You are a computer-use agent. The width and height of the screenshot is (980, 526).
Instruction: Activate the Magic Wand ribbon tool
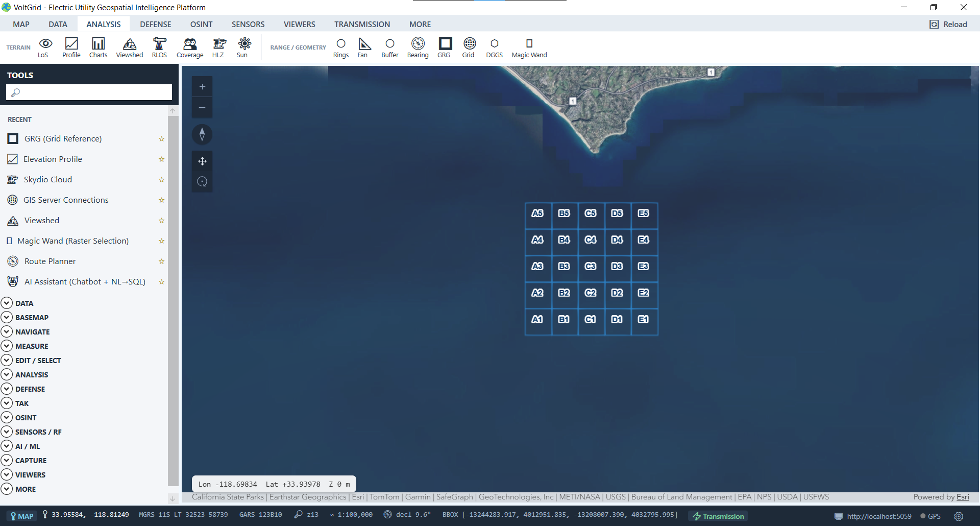click(529, 47)
